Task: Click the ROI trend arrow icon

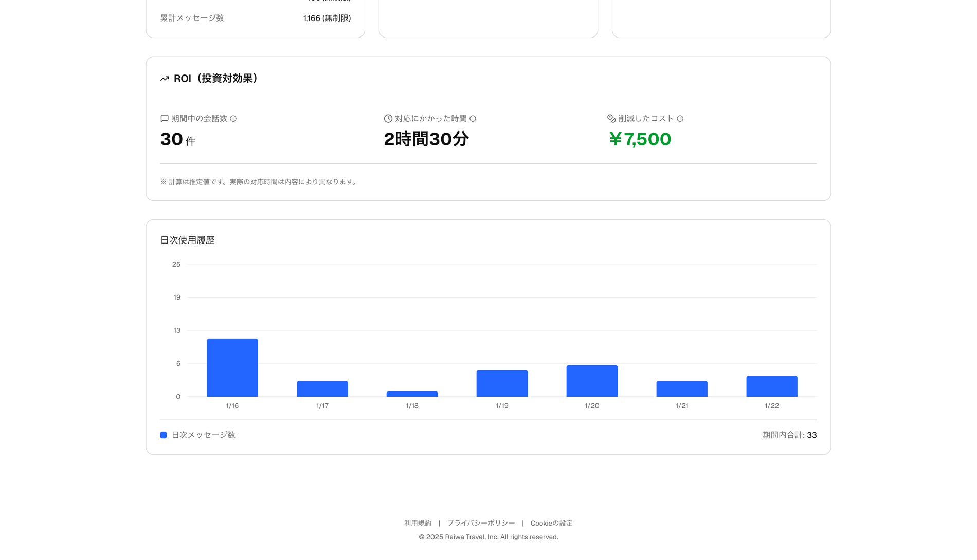Action: (164, 79)
